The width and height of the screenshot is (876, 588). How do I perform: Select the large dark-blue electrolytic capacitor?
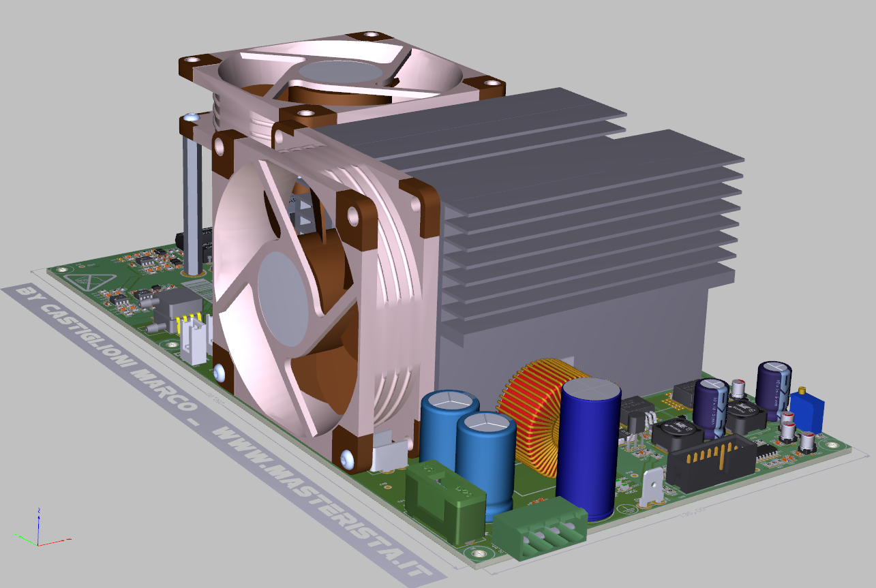588,450
